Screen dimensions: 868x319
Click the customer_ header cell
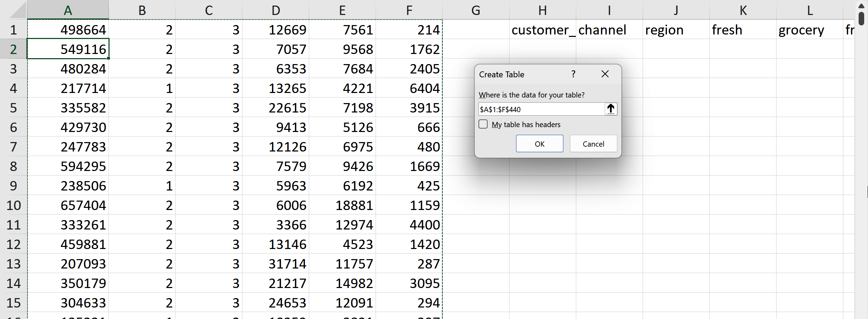pyautogui.click(x=542, y=30)
